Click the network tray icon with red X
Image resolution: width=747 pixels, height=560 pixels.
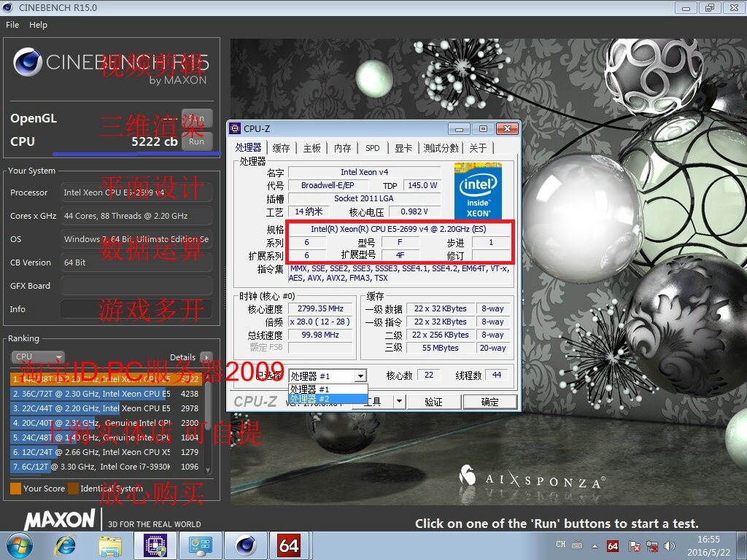pyautogui.click(x=652, y=546)
